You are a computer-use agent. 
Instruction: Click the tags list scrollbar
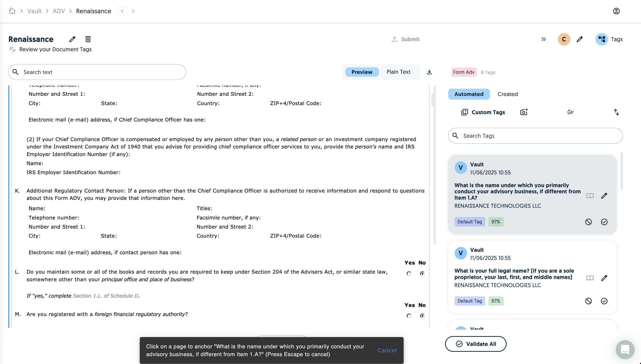click(621, 171)
